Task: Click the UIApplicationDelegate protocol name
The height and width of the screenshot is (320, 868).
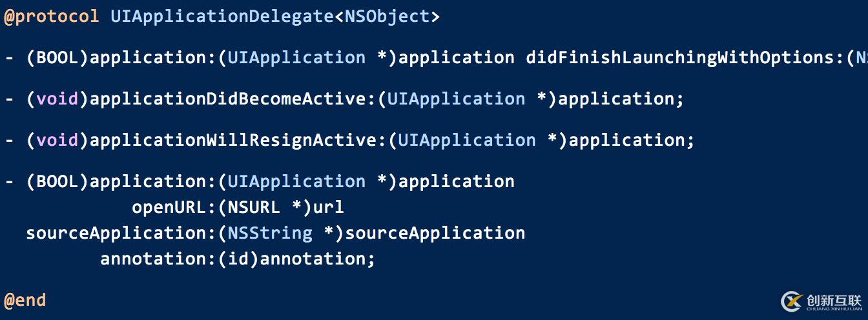Action: (x=222, y=16)
